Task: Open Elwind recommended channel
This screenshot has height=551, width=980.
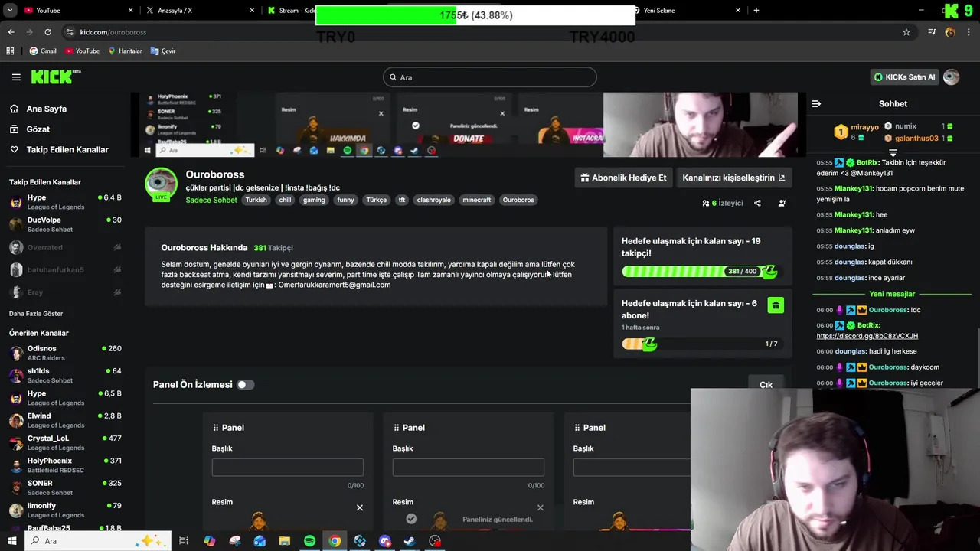Action: coord(65,420)
